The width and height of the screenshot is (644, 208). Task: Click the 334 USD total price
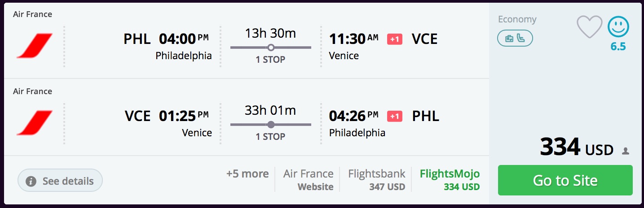(576, 147)
